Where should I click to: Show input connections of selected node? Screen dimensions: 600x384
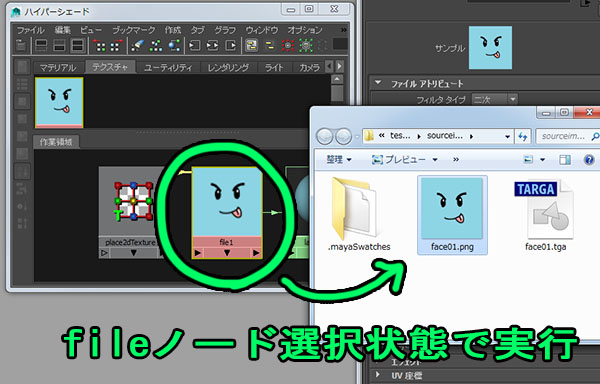point(194,46)
